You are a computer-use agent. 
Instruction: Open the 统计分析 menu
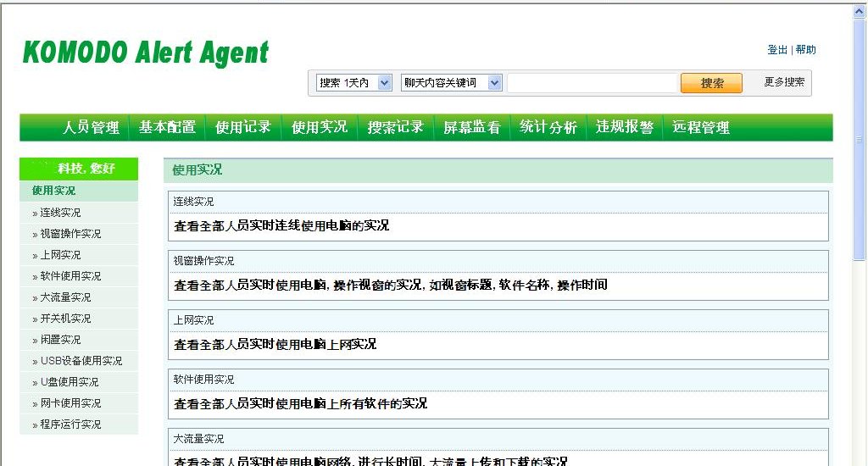(548, 127)
